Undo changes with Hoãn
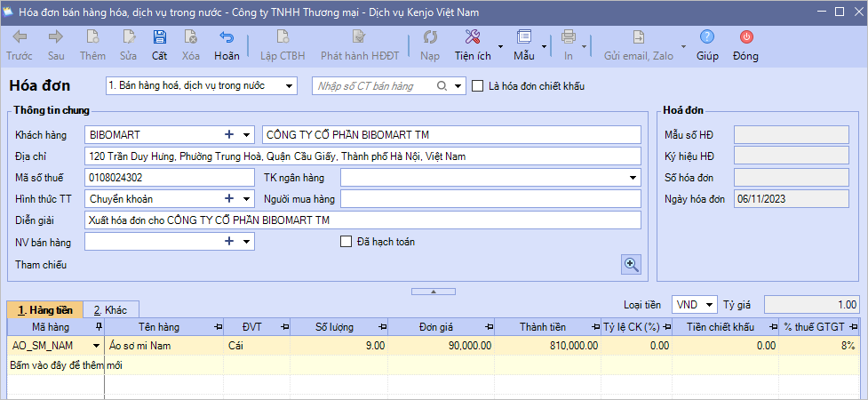The height and width of the screenshot is (400, 868). tap(227, 37)
